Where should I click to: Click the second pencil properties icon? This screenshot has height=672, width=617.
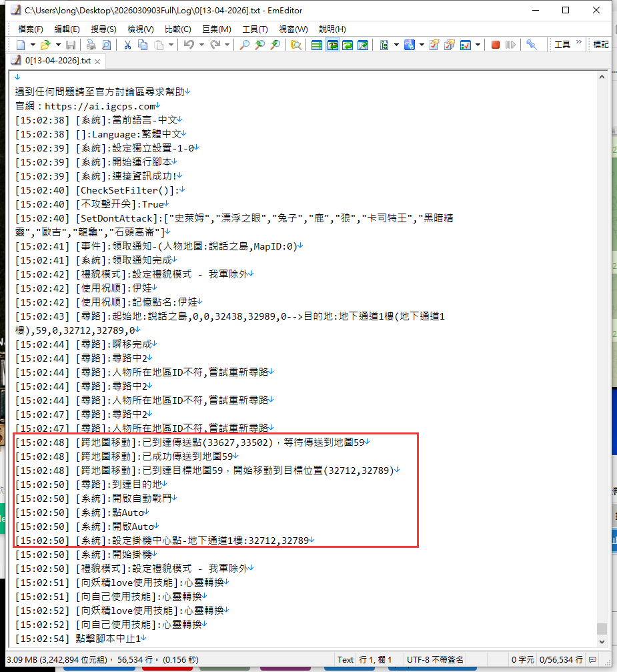point(450,45)
